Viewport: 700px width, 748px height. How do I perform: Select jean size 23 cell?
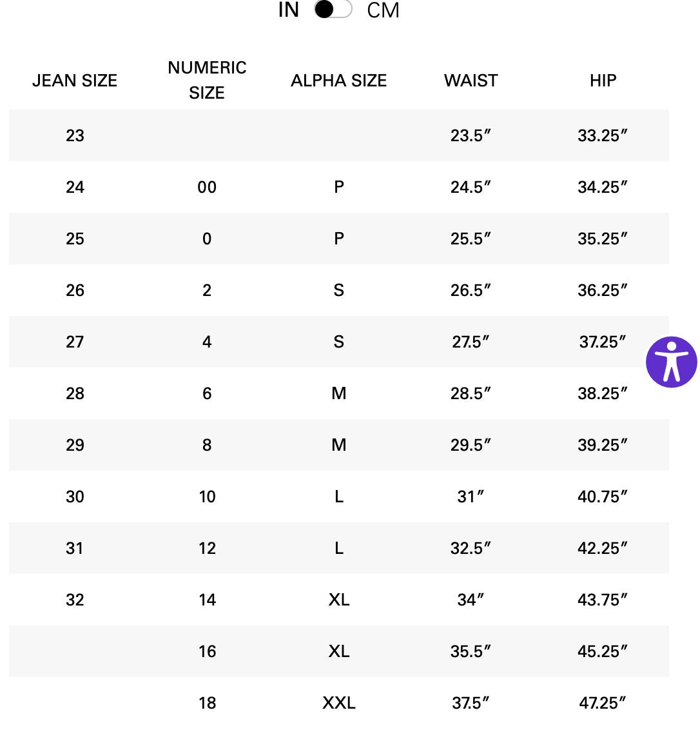tap(75, 135)
